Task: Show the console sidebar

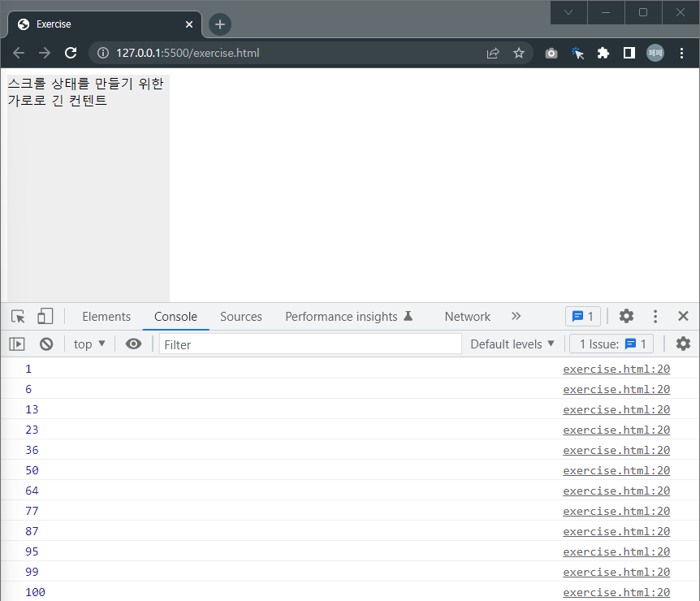Action: (16, 344)
